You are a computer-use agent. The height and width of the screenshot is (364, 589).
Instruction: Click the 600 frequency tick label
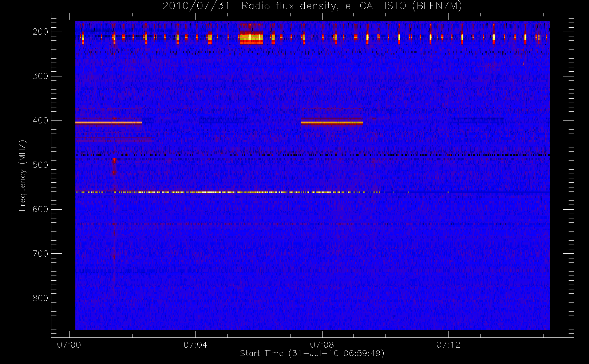click(40, 209)
